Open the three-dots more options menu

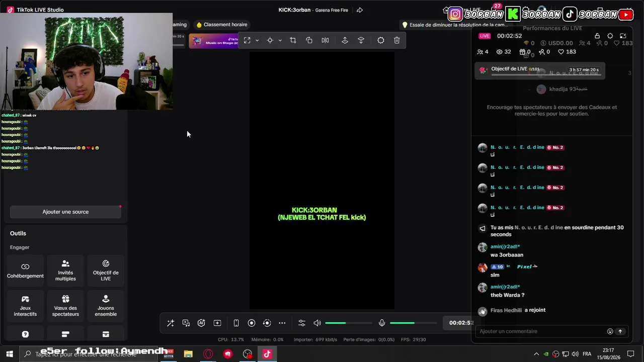click(x=282, y=323)
